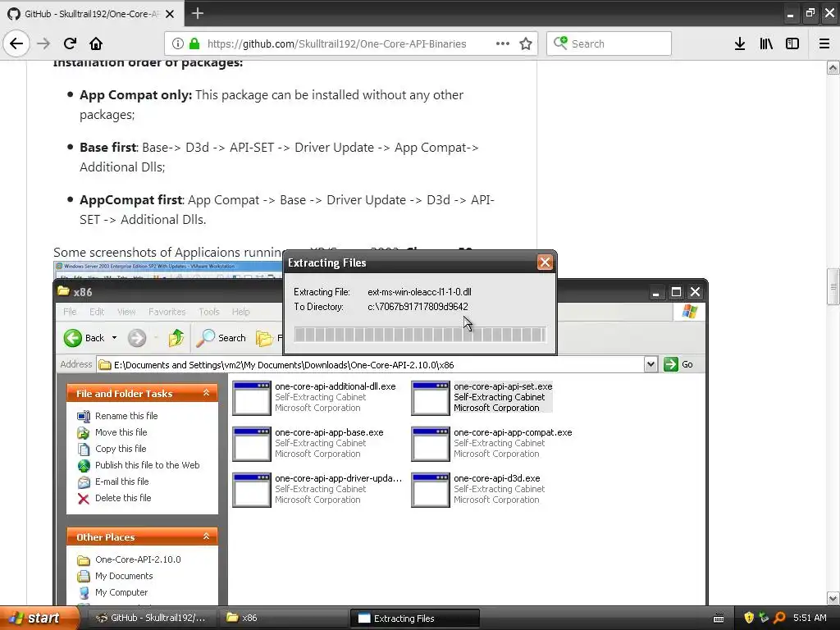Open the on-screen keyboard tray icon
Screen dimensions: 840x630
coord(719,619)
